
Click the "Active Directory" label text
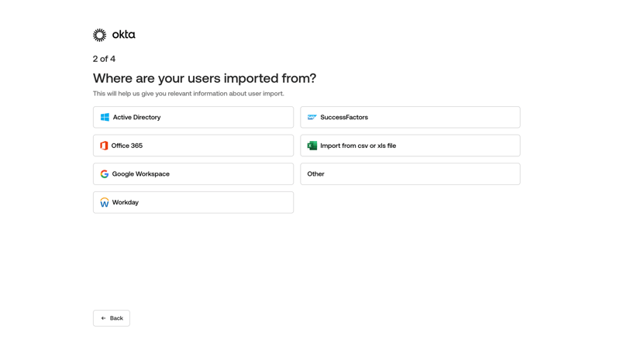click(137, 118)
